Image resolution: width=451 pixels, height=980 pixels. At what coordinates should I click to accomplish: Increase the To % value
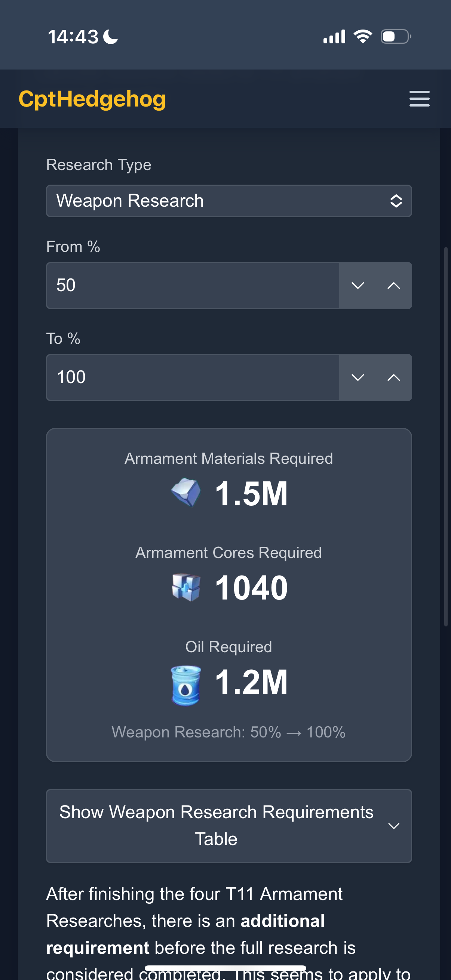coord(393,377)
